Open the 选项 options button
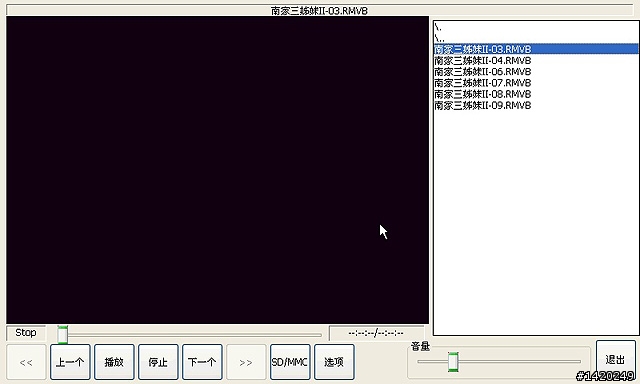 click(x=334, y=362)
